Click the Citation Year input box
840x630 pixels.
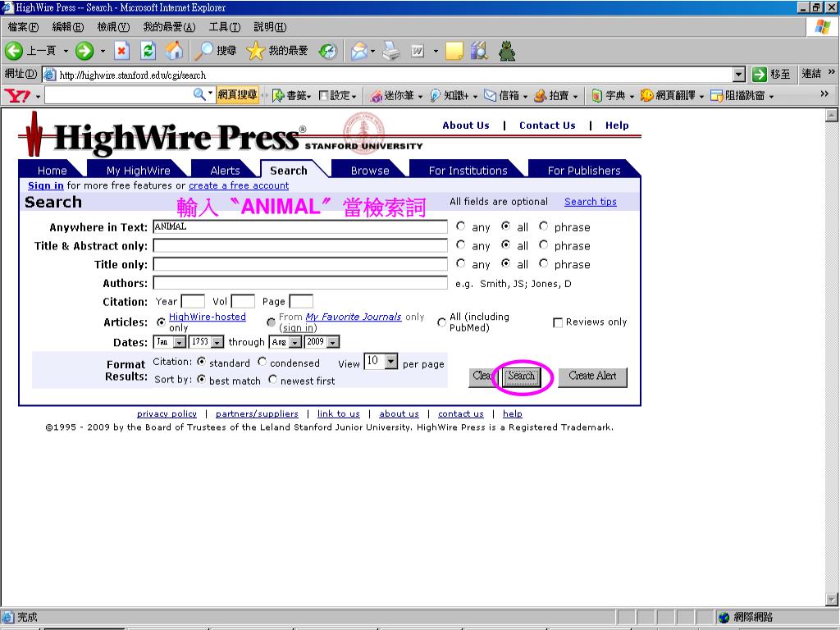tap(193, 302)
